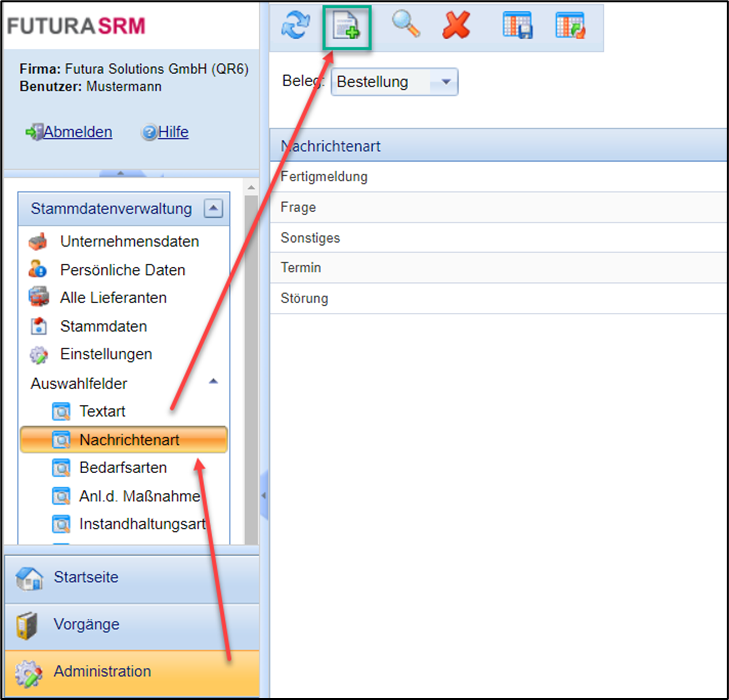Click the red X delete icon

click(x=456, y=26)
